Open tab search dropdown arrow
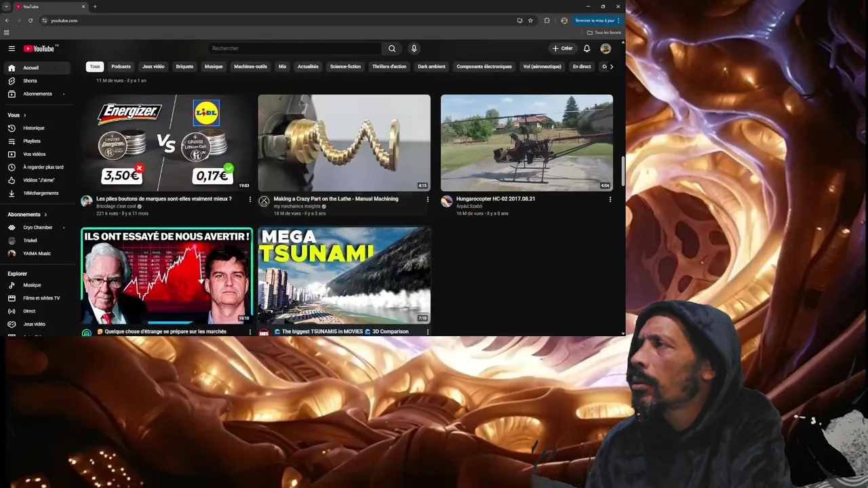Image resolution: width=868 pixels, height=488 pixels. 6,7
